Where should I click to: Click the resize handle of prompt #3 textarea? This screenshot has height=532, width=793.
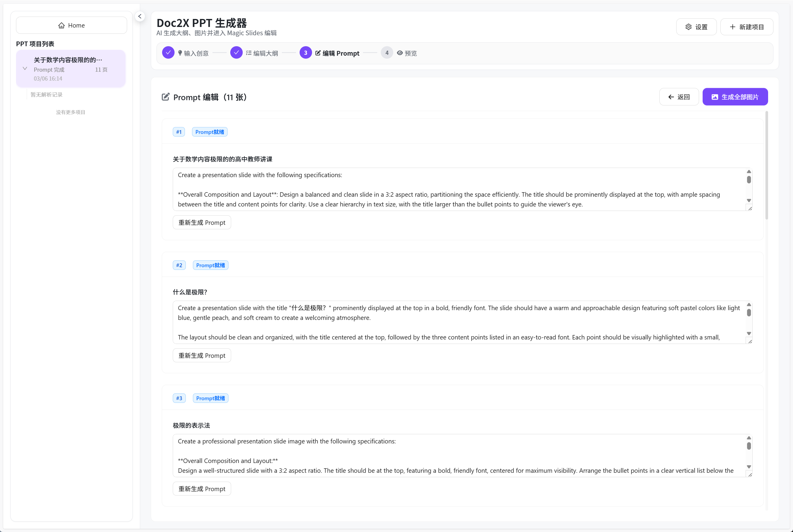coord(750,475)
